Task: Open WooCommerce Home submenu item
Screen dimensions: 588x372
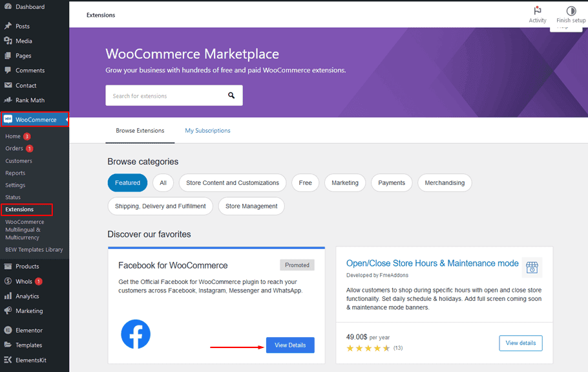Action: point(13,137)
